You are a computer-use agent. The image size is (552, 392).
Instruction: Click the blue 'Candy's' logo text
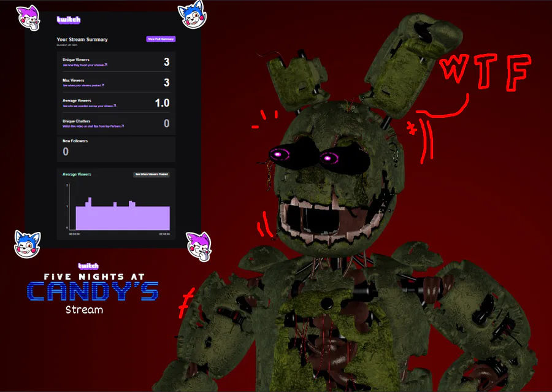[x=93, y=291]
